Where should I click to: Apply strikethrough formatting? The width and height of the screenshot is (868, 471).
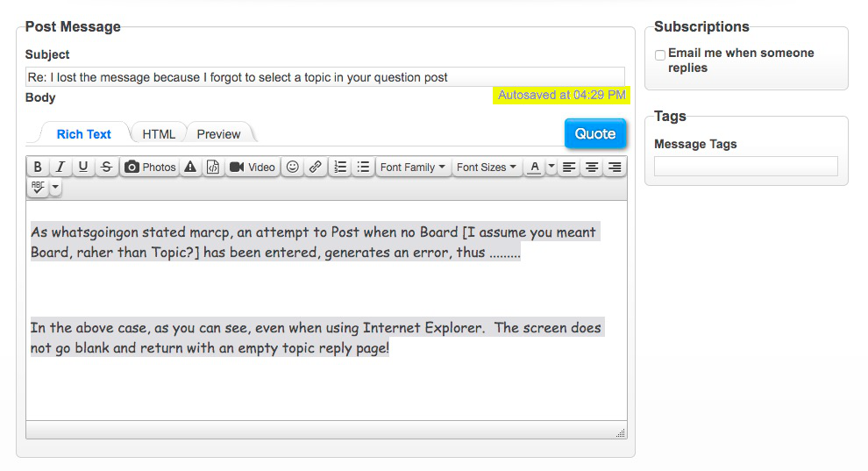point(106,167)
